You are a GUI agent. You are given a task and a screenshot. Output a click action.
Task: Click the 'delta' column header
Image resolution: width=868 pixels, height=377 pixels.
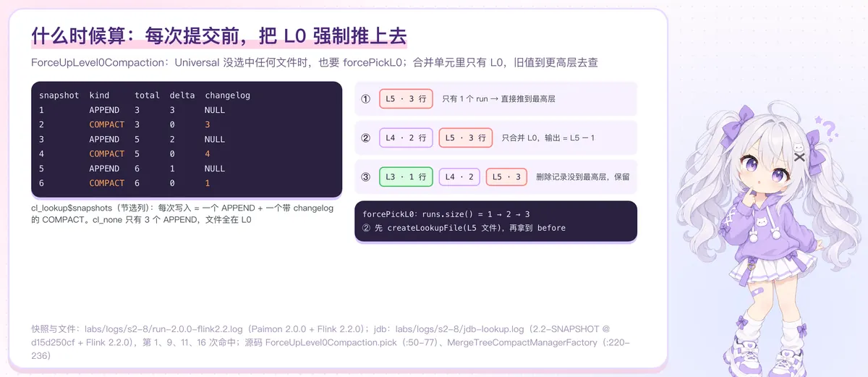tap(182, 96)
